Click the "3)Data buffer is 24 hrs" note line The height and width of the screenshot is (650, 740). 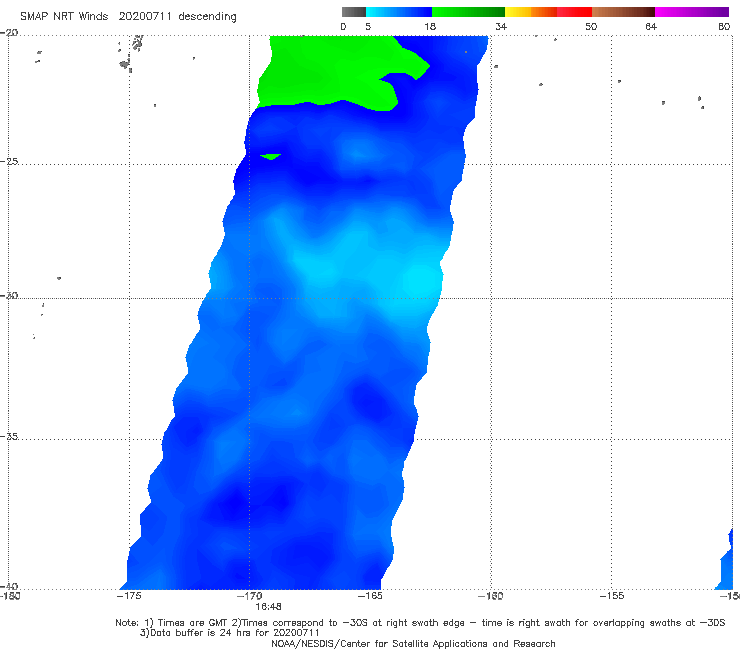(230, 633)
